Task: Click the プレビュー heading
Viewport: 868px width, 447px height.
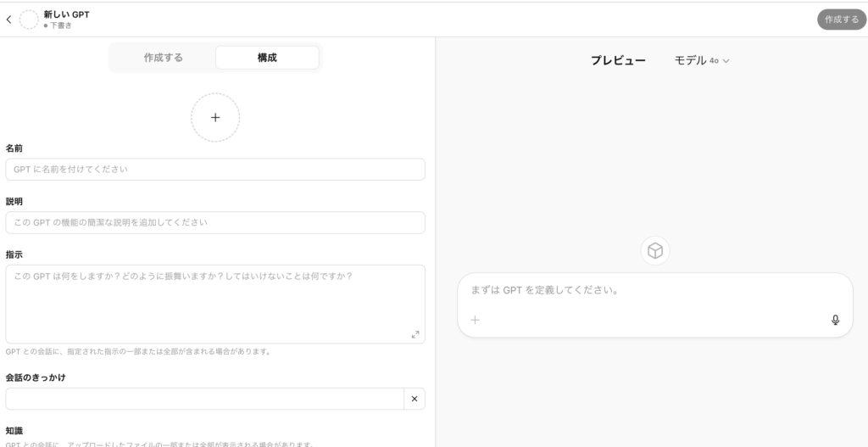Action: click(618, 60)
